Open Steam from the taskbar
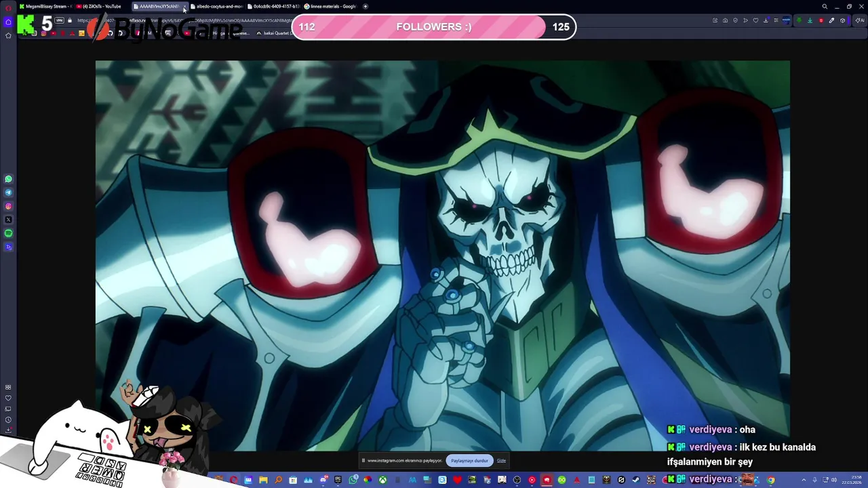This screenshot has width=868, height=488. click(636, 480)
